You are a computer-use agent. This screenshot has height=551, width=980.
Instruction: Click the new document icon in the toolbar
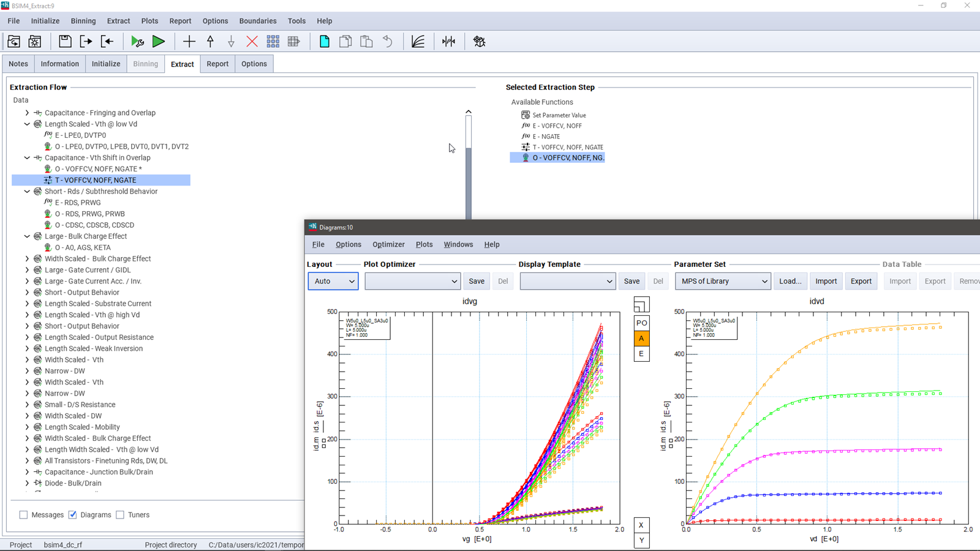point(324,41)
